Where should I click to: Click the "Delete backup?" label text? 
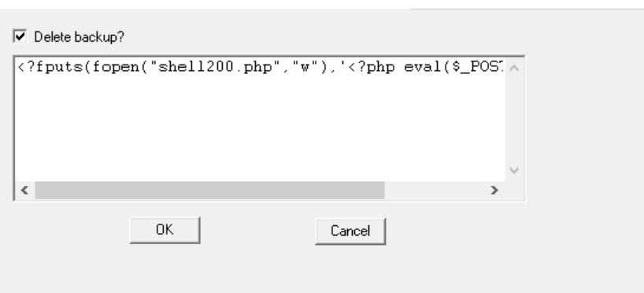pos(79,37)
